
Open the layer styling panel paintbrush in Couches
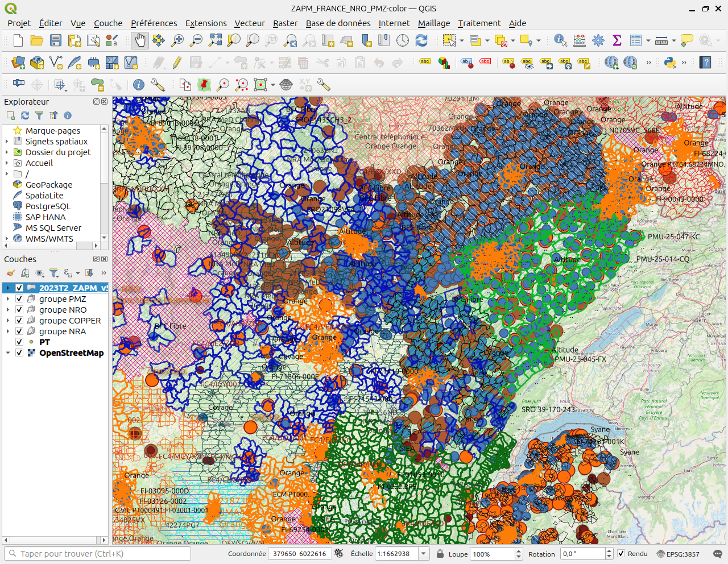point(11,273)
